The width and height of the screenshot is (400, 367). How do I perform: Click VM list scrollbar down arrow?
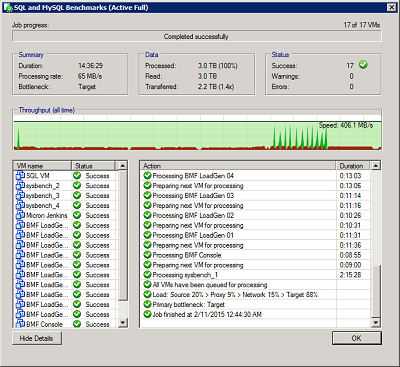click(x=123, y=322)
